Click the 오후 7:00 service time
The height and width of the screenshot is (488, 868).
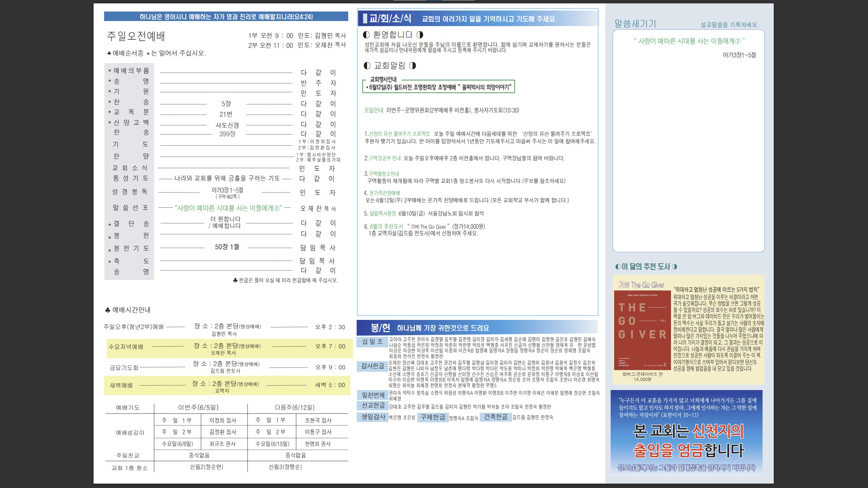click(330, 346)
